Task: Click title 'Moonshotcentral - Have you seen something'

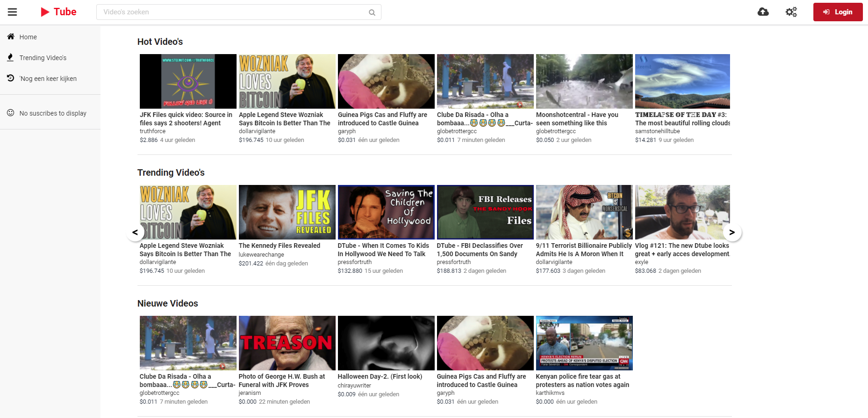Action: tap(577, 119)
